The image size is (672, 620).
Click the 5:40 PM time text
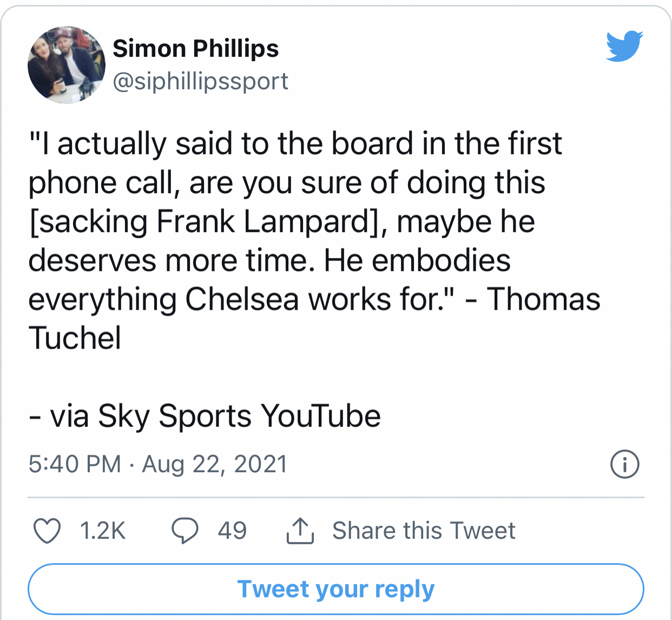(75, 465)
